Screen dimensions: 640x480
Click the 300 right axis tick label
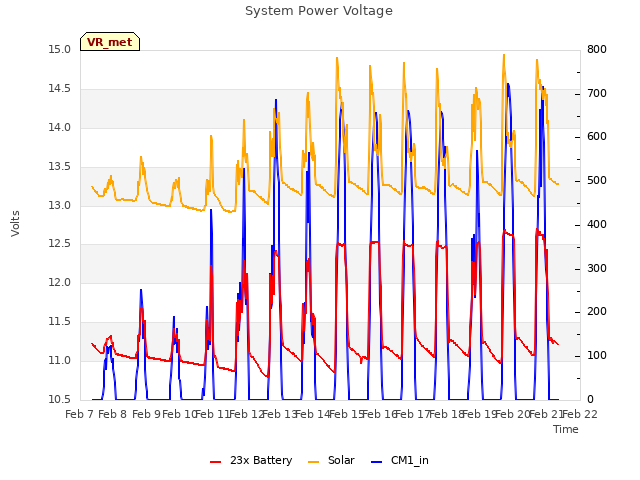click(x=597, y=269)
